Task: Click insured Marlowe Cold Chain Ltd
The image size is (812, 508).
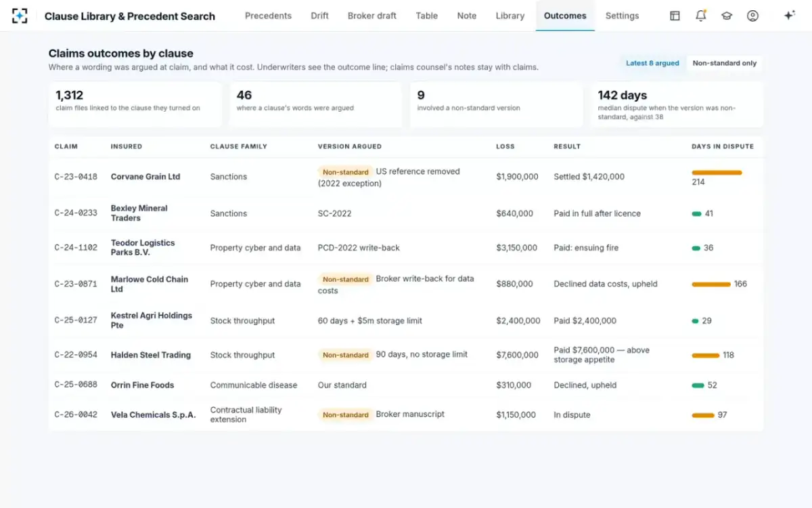Action: (150, 284)
